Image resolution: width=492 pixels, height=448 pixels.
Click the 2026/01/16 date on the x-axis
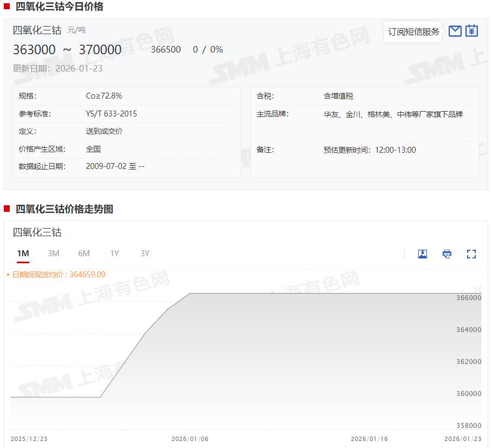point(369,439)
